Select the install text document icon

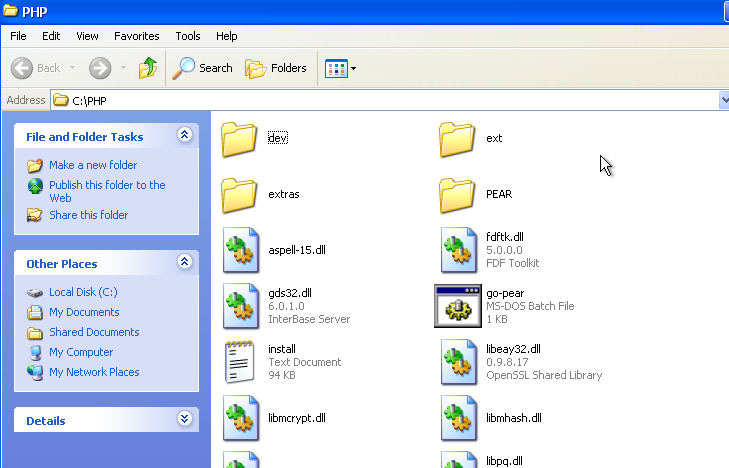pyautogui.click(x=241, y=362)
